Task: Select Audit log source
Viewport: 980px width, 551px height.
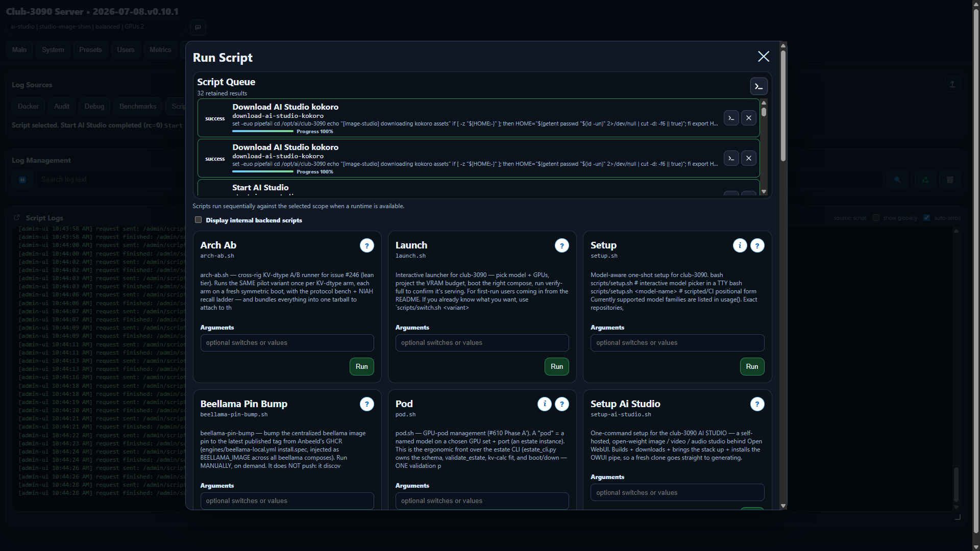Action: pos(62,107)
